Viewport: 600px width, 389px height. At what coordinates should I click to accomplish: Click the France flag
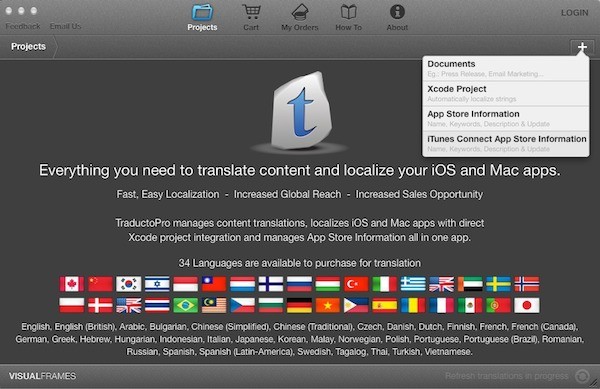click(x=442, y=306)
